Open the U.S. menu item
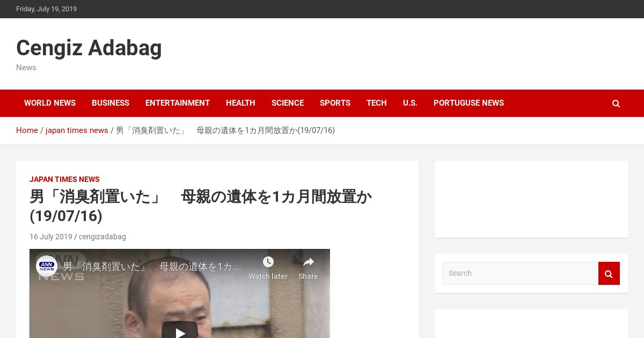Screen dimensions: 644x338 tap(410, 103)
